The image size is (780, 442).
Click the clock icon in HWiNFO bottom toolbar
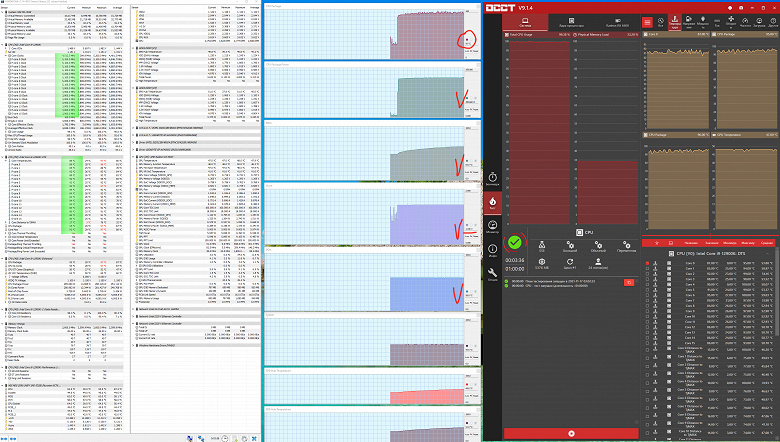(225, 439)
